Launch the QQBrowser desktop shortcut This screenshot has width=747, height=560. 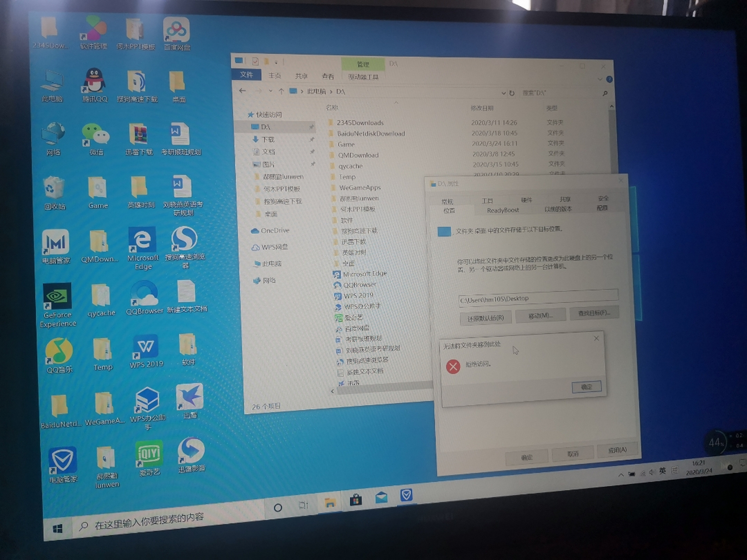point(144,298)
